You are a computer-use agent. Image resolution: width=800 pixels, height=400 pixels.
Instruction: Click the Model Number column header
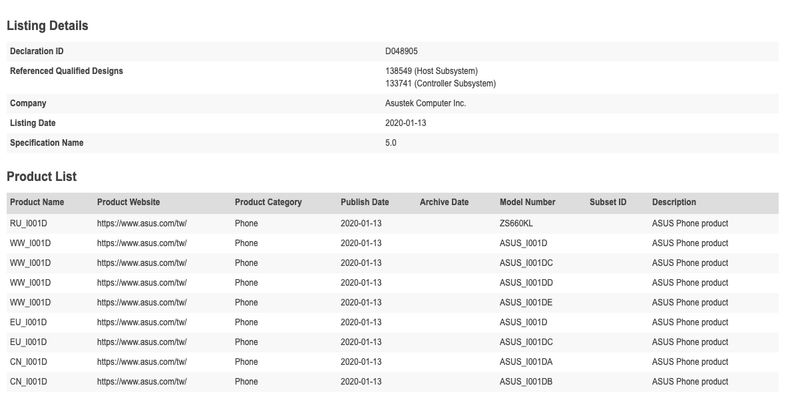(527, 202)
